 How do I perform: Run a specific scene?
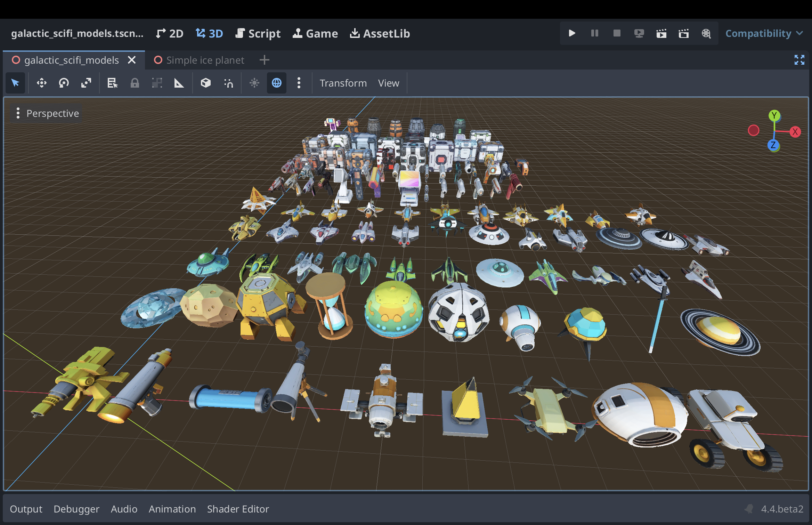(683, 33)
